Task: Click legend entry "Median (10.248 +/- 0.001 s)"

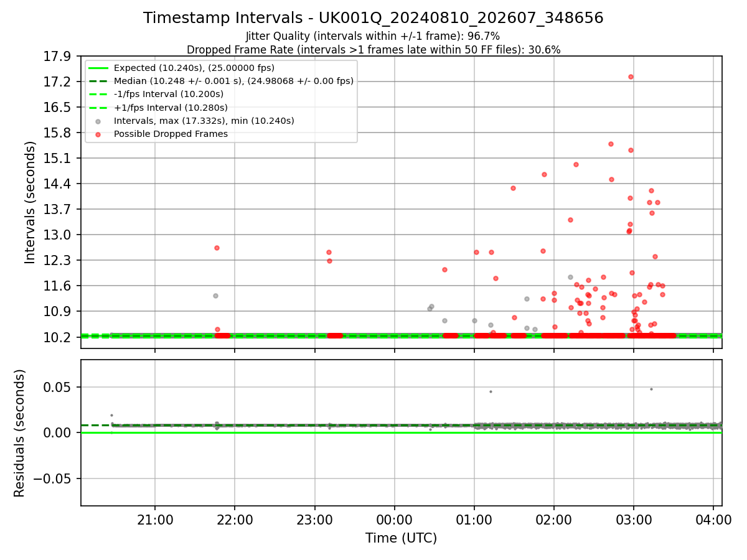Action: click(233, 81)
